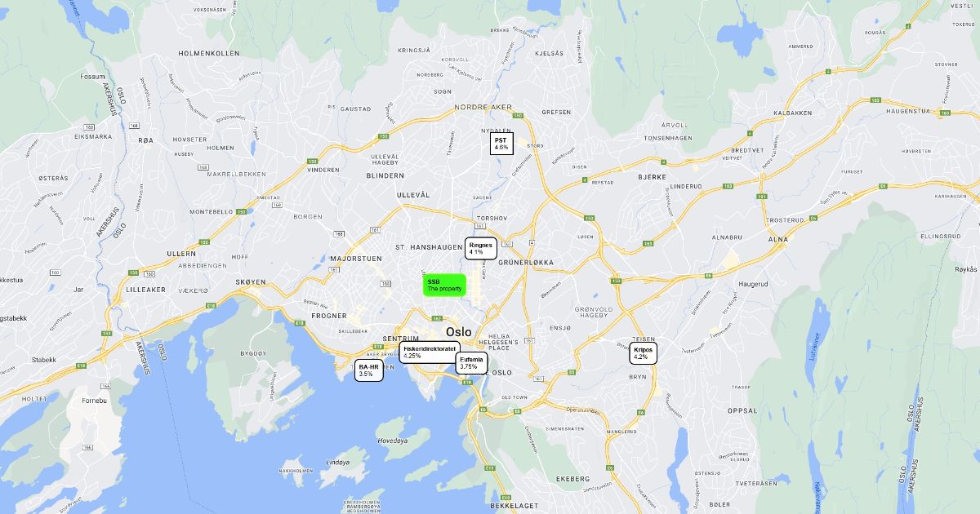This screenshot has height=514, width=980.
Task: Click the Ringnes 4.1% marker
Action: (x=481, y=249)
